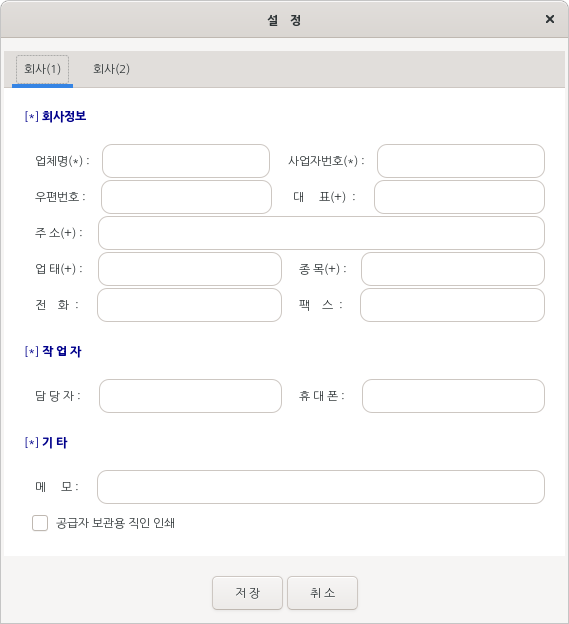Select the 회사(1) tab
Image resolution: width=569 pixels, height=624 pixels.
pyautogui.click(x=43, y=69)
